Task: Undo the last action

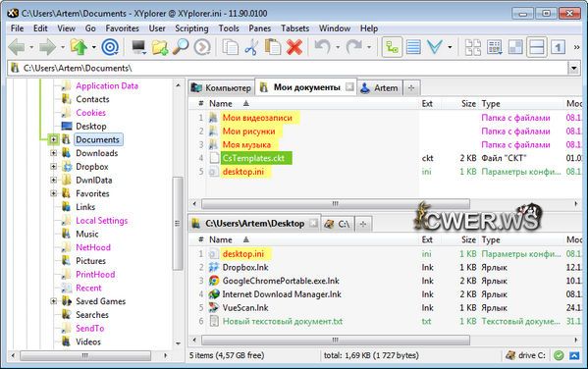Action: pyautogui.click(x=322, y=47)
